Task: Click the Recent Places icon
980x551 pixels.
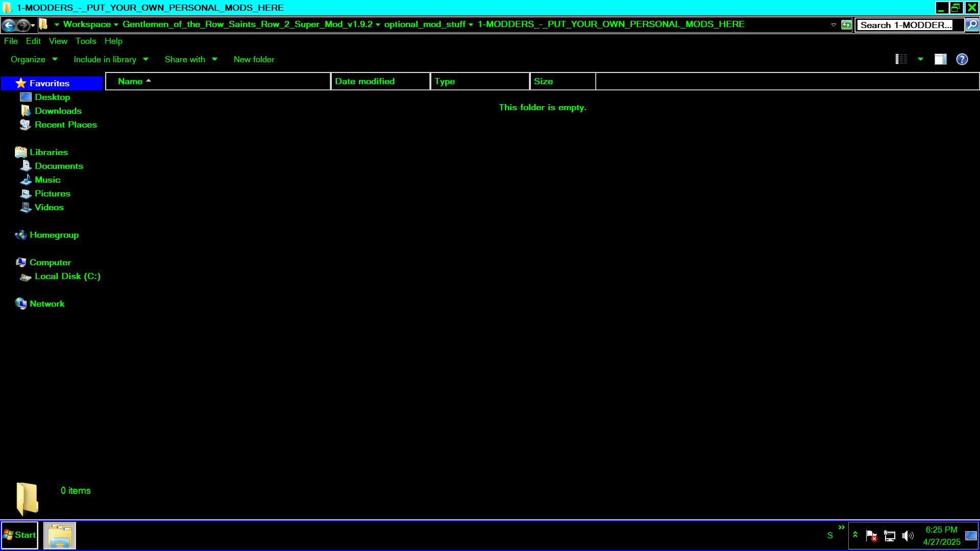Action: coord(26,124)
